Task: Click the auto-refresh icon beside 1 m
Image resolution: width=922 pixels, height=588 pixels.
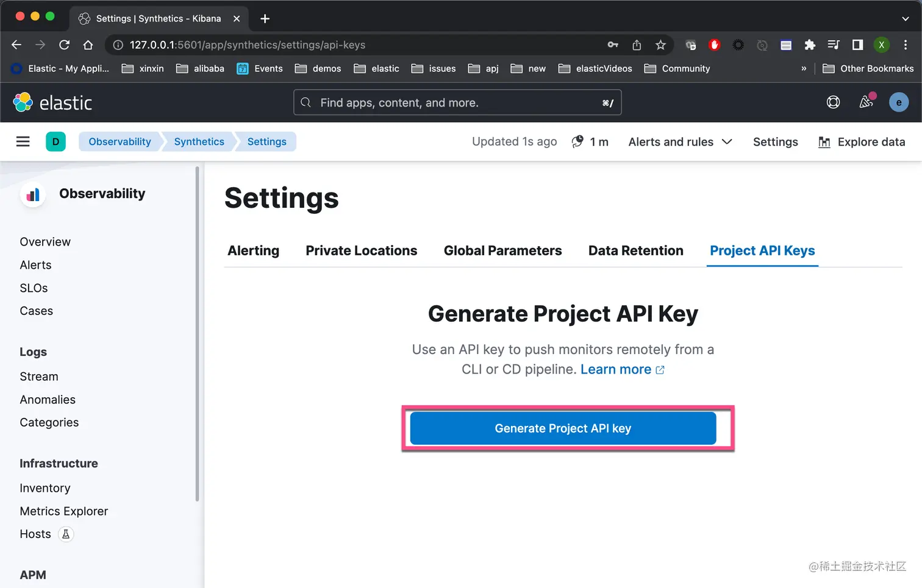Action: click(577, 141)
